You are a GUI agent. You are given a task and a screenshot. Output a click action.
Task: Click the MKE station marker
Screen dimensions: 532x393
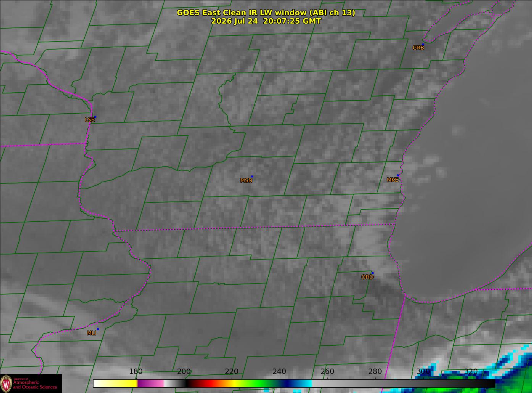tap(398, 176)
